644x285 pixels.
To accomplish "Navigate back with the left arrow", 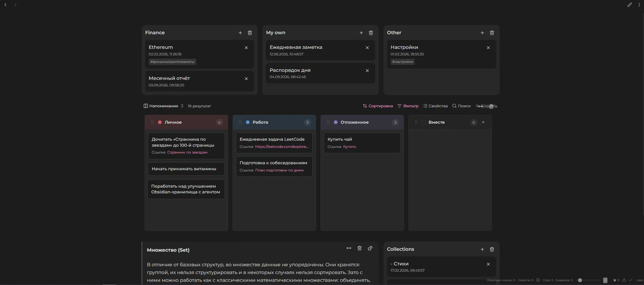I will [x=5, y=5].
